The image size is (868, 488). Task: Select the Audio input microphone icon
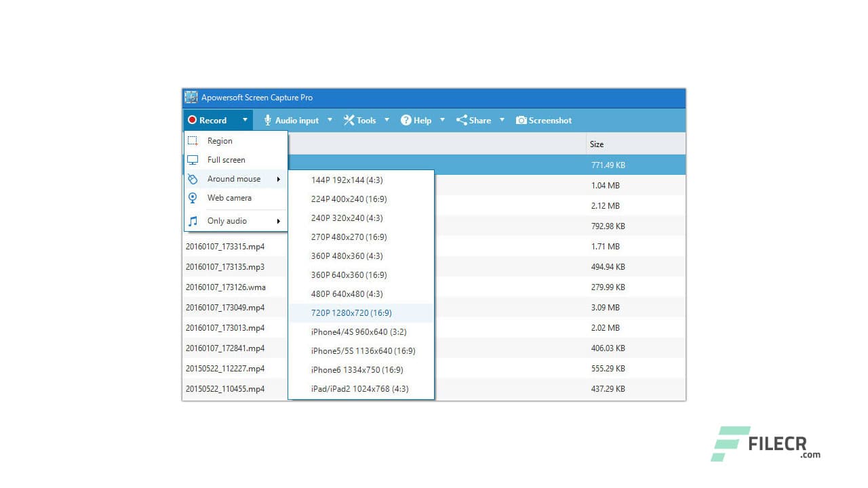tap(267, 120)
